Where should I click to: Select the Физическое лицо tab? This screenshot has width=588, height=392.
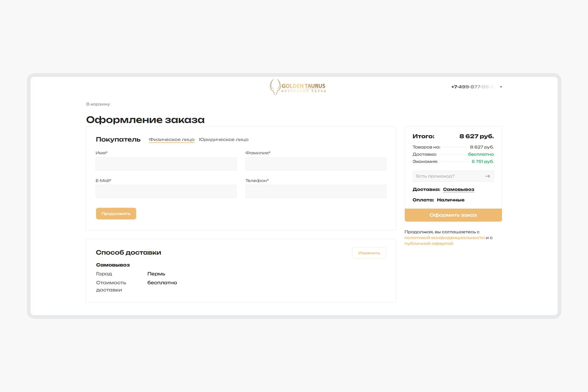point(171,139)
